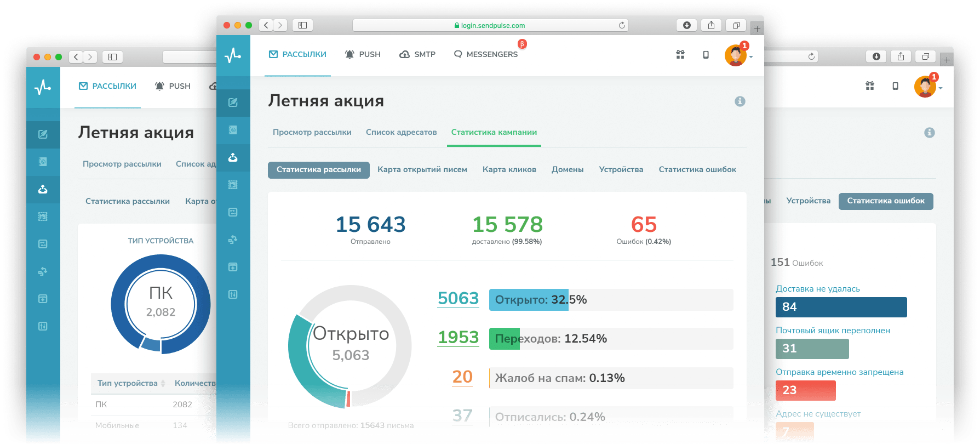Click the mobile phone icon in front window
This screenshot has height=444, width=980.
pos(706,55)
